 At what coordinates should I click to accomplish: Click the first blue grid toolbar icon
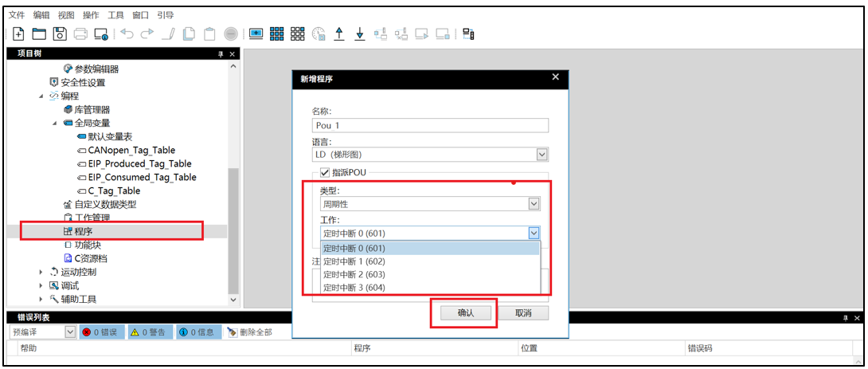pos(277,33)
